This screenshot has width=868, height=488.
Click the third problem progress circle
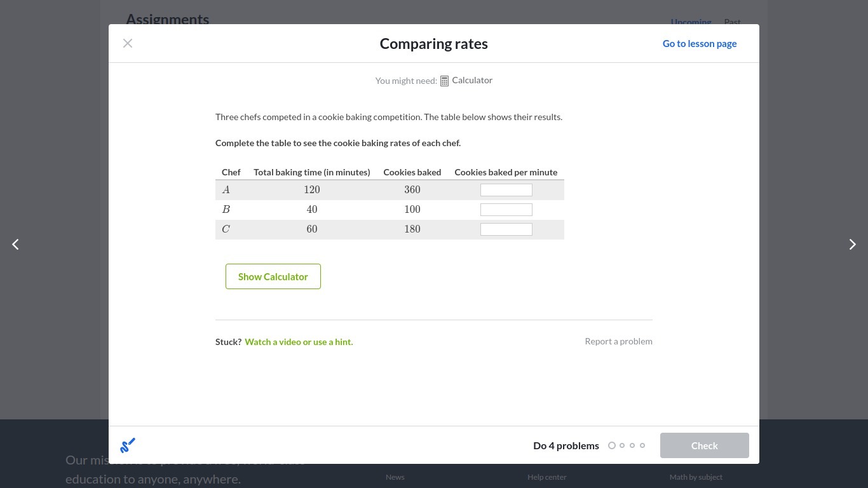point(632,445)
